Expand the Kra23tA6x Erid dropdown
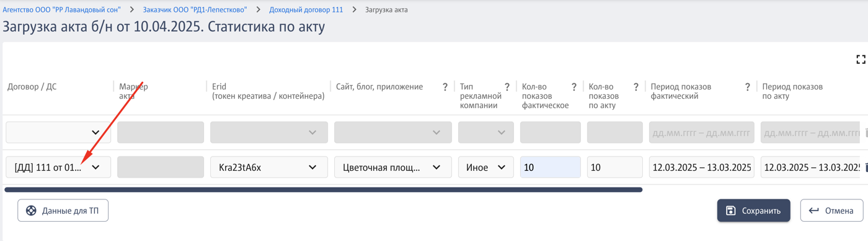This screenshot has height=241, width=868. 269,167
